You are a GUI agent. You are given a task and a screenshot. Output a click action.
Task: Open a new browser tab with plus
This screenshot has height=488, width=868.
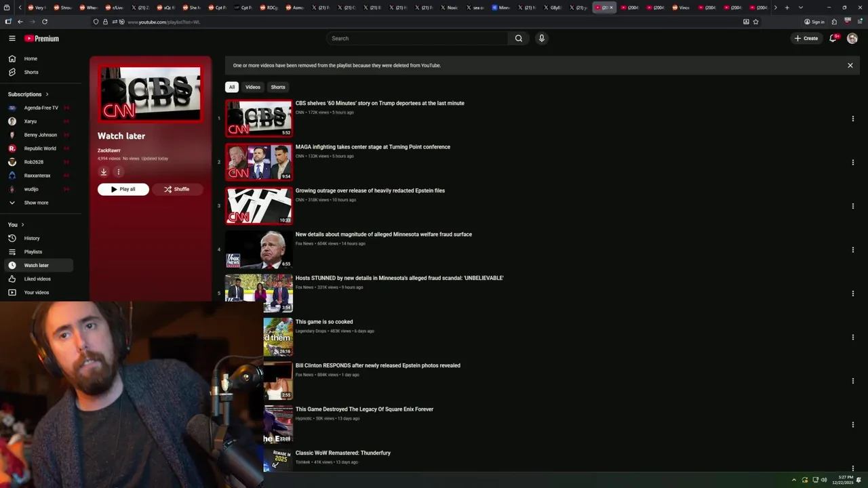787,7
